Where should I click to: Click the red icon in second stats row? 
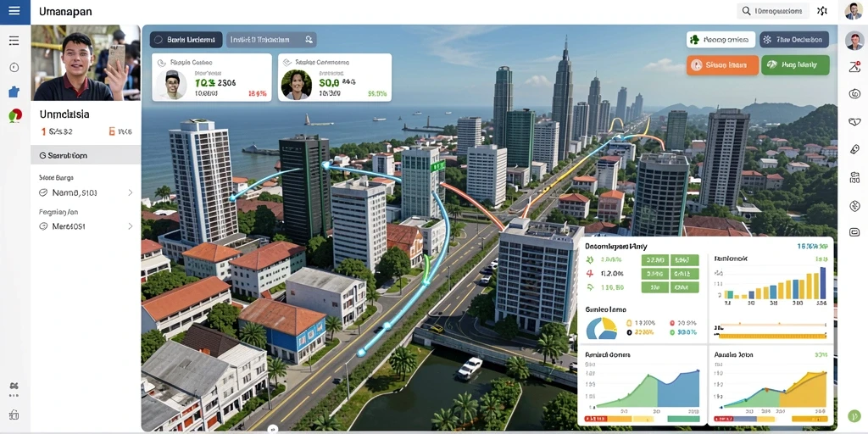[590, 274]
